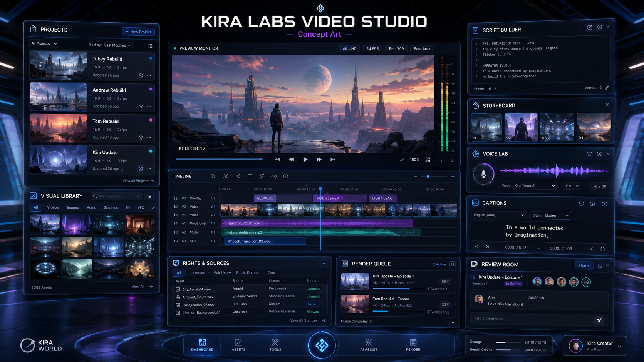Toggle the 4K UHD preview setting
Viewport: 644px width, 362px height.
coord(349,49)
